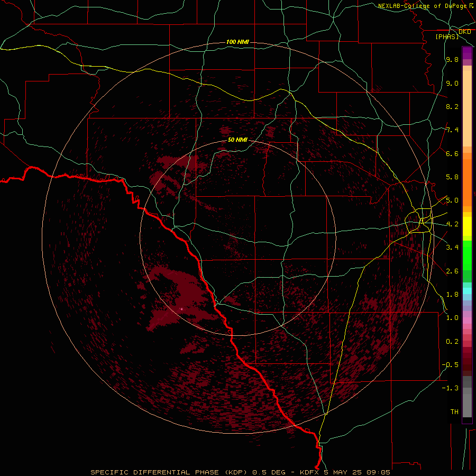Image resolution: width=476 pixels, height=476 pixels.
Task: Click the 5.8 scale value
Action: [452, 177]
